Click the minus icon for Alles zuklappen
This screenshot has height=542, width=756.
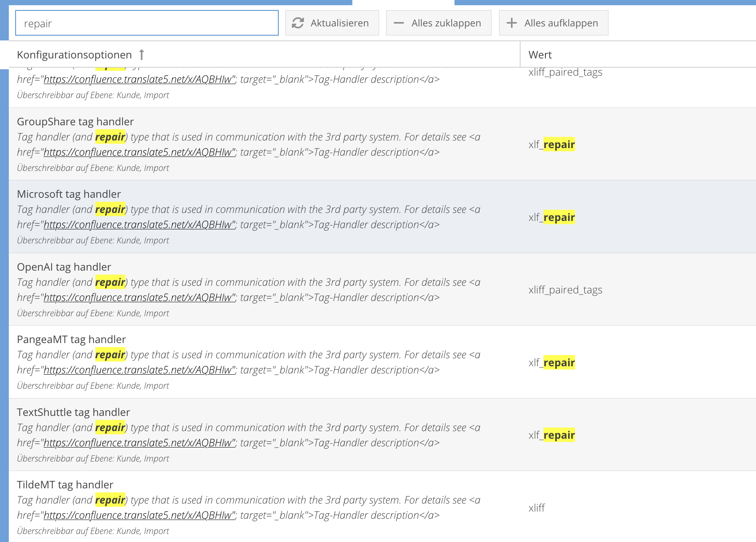coord(398,23)
